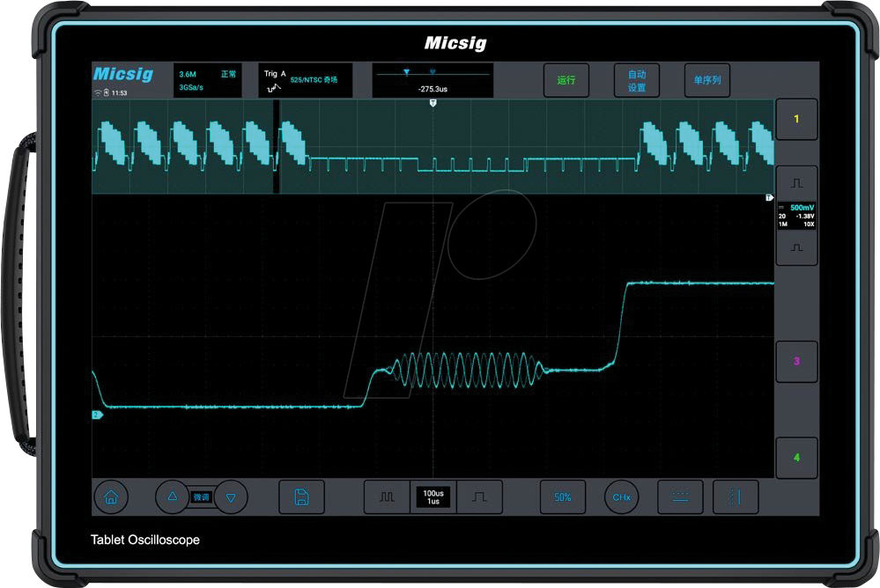
Task: Open the Save waveform icon
Action: point(300,496)
